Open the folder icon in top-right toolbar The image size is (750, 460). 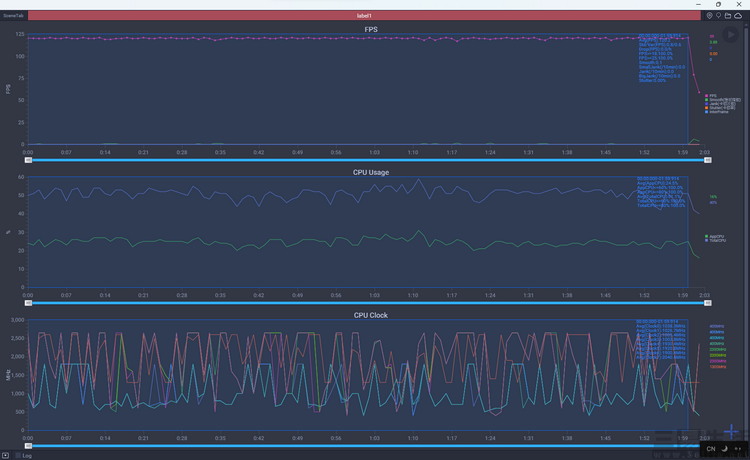click(x=728, y=16)
